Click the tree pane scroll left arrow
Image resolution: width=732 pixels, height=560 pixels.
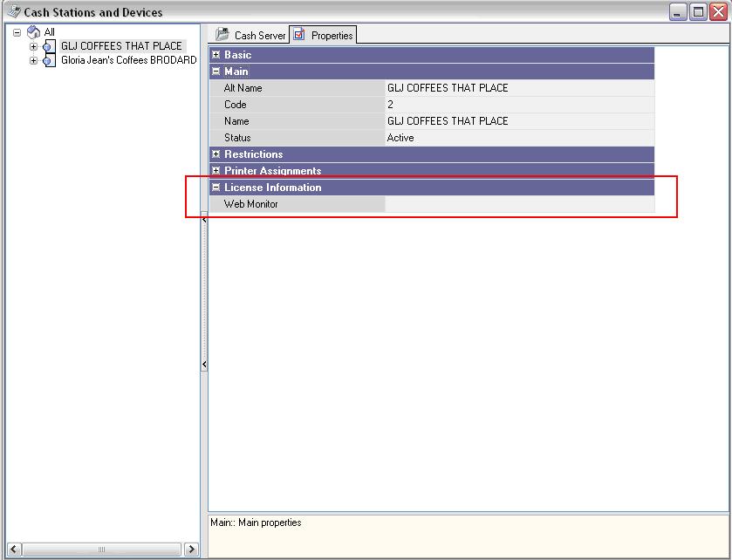pos(15,550)
